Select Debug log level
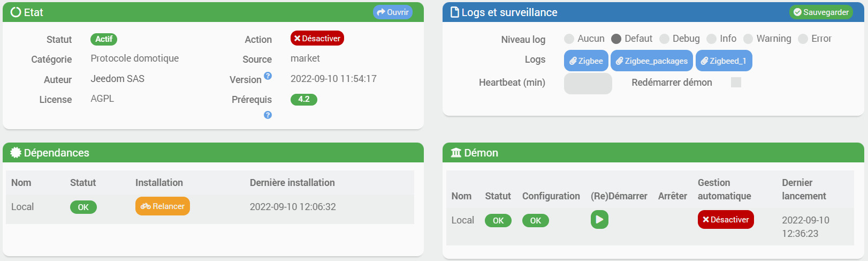868x261 pixels. 665,39
